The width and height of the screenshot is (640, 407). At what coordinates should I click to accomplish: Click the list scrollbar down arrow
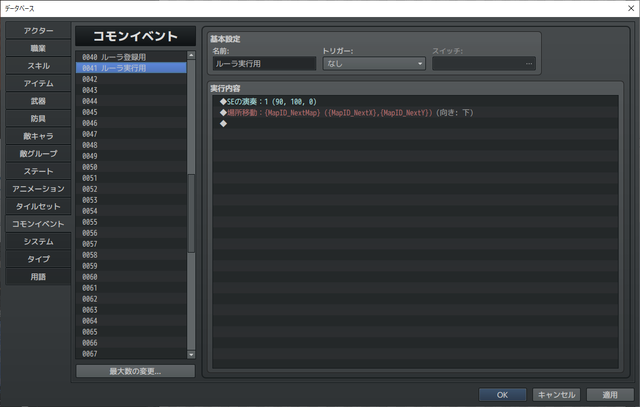191,355
